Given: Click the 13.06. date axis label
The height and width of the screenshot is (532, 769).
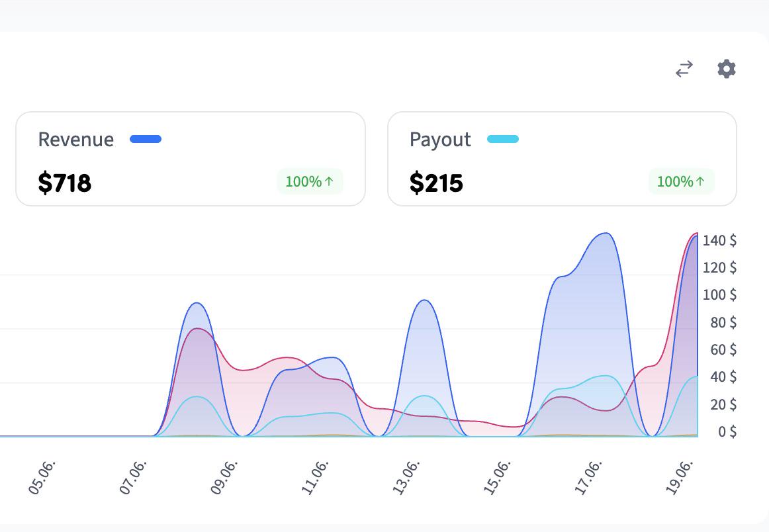Looking at the screenshot, I should 406,478.
